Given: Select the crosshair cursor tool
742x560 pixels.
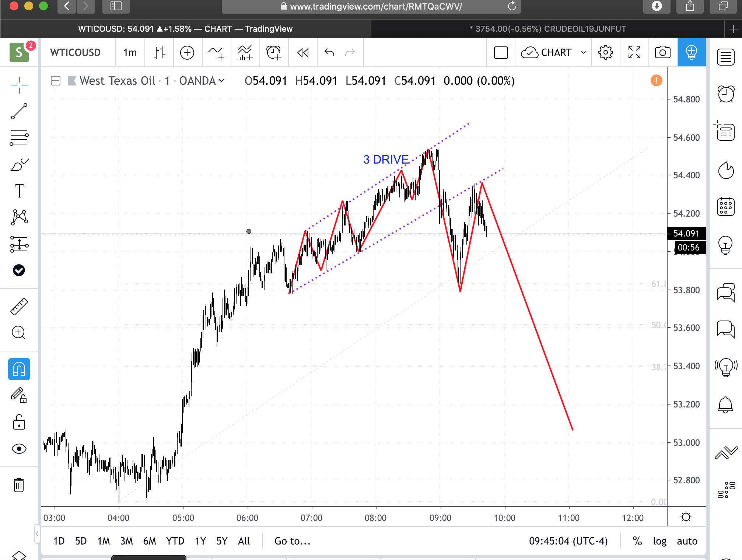Looking at the screenshot, I should [19, 85].
